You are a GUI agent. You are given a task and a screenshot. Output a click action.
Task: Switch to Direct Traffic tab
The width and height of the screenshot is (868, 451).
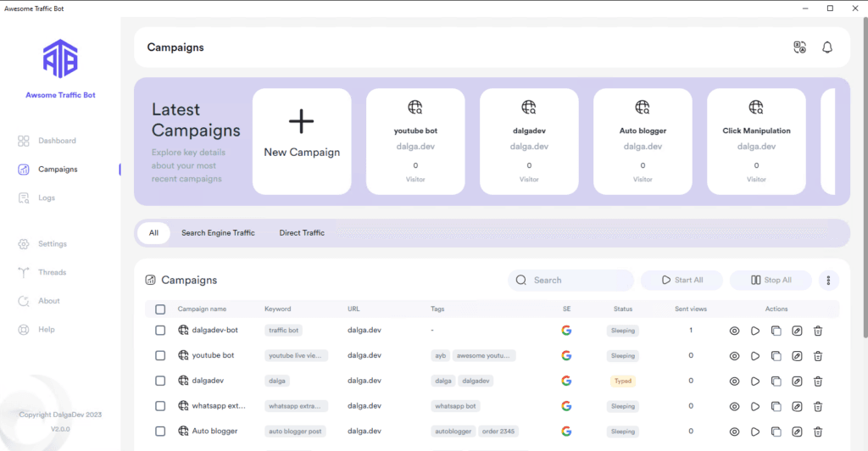(302, 233)
